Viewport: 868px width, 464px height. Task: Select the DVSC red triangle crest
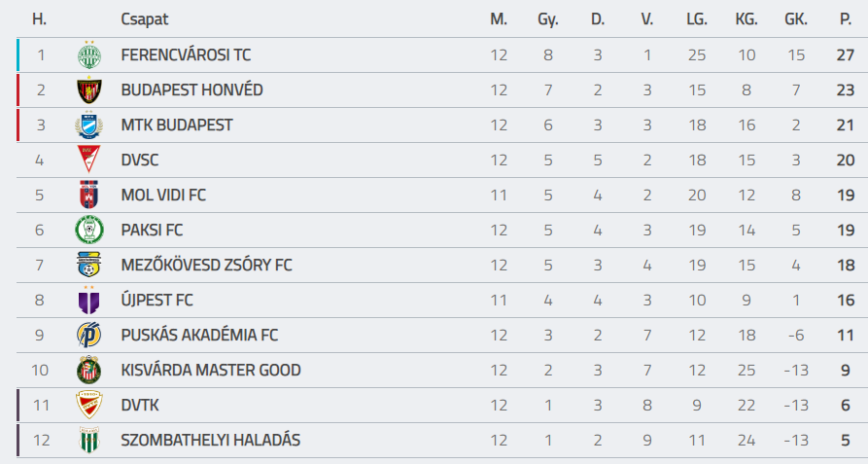tap(89, 160)
